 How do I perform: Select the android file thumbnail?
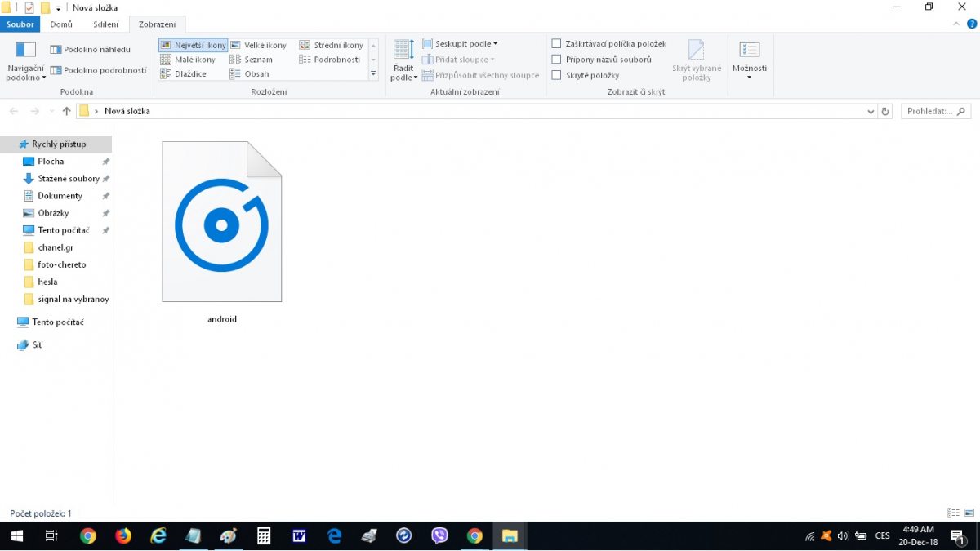222,222
